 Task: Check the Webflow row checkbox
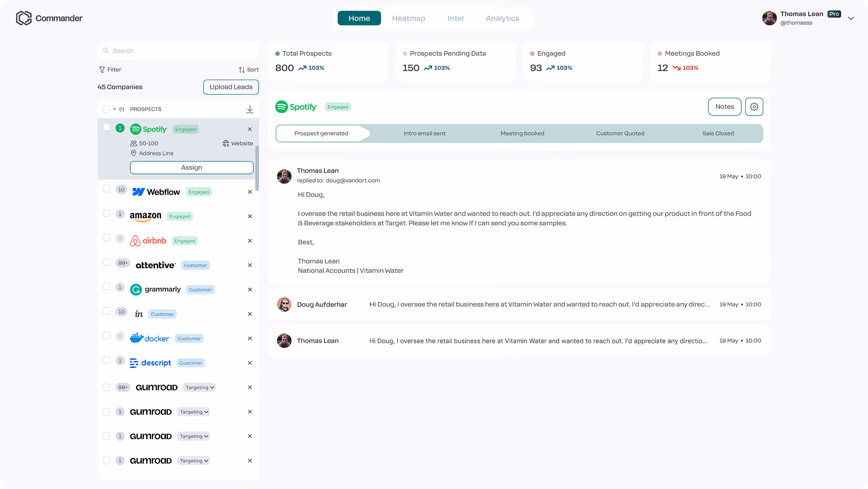106,189
